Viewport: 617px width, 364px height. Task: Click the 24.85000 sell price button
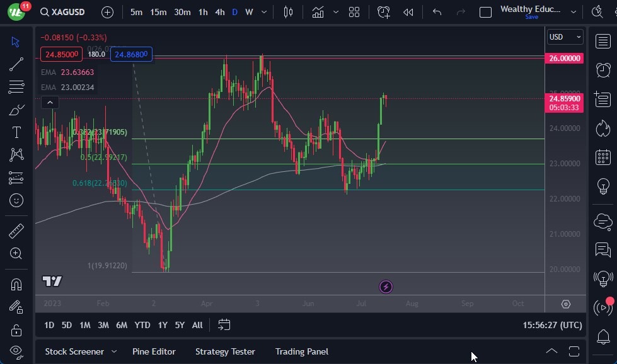pyautogui.click(x=61, y=54)
